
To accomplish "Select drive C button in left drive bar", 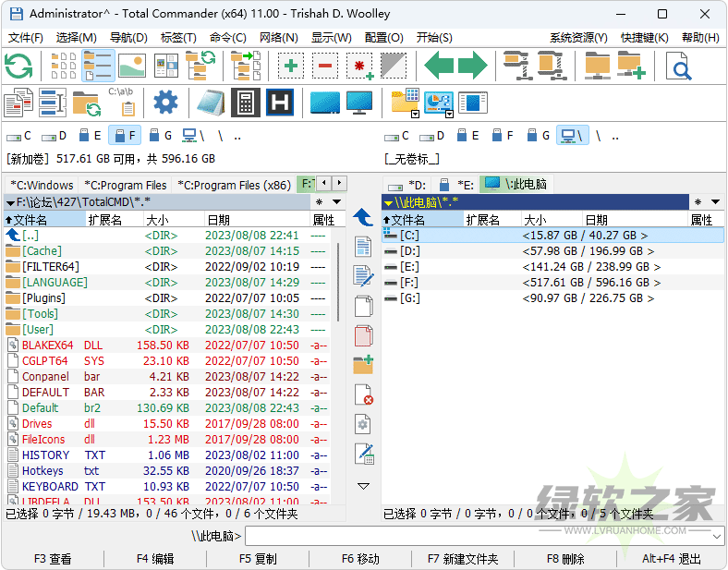I will (20, 136).
